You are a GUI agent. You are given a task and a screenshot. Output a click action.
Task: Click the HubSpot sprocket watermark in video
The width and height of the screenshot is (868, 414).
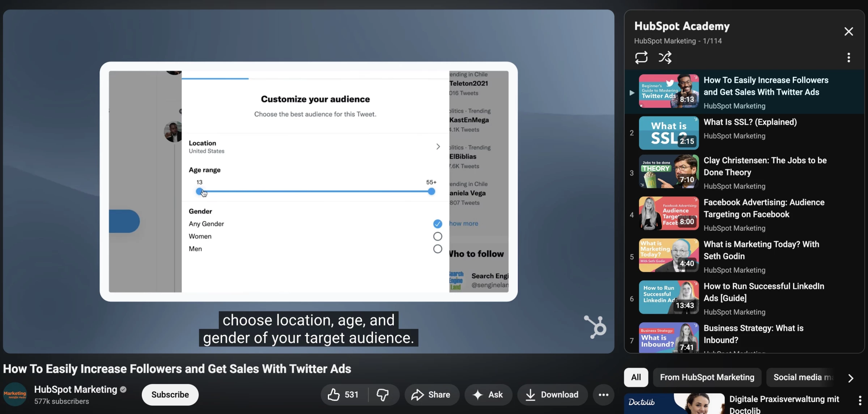click(595, 327)
